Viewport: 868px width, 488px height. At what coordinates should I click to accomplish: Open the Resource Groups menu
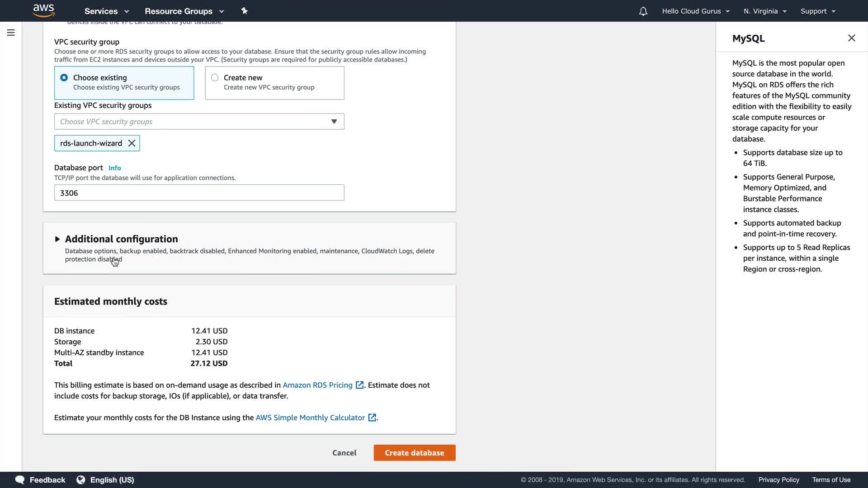pos(184,11)
